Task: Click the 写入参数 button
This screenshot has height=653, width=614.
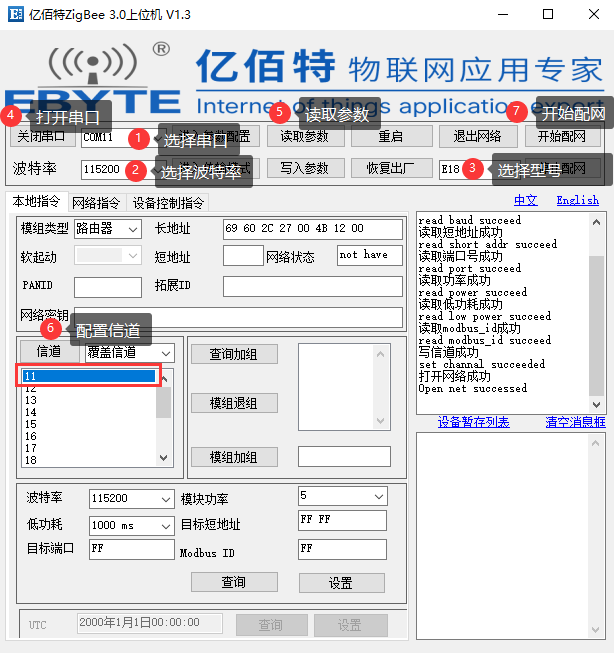Action: [x=305, y=168]
